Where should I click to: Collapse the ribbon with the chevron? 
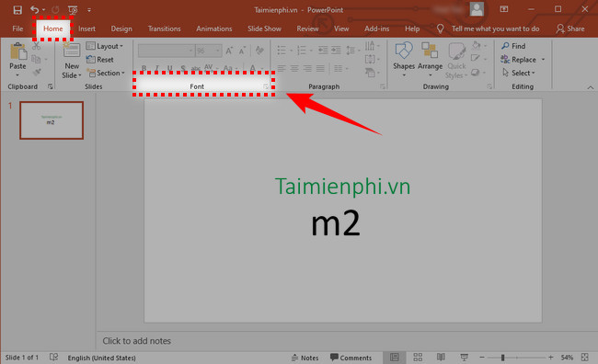[x=591, y=87]
